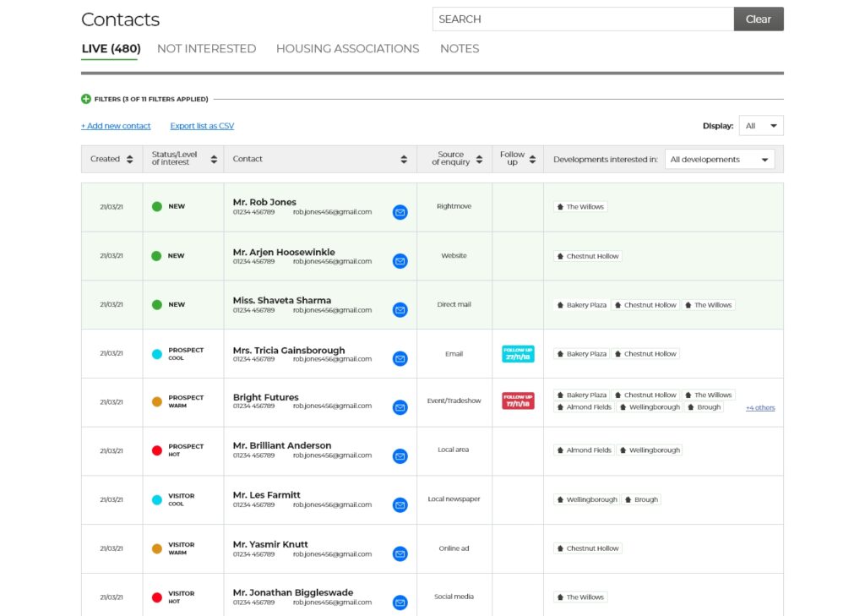Switch to the Not Interested tab

pyautogui.click(x=206, y=49)
